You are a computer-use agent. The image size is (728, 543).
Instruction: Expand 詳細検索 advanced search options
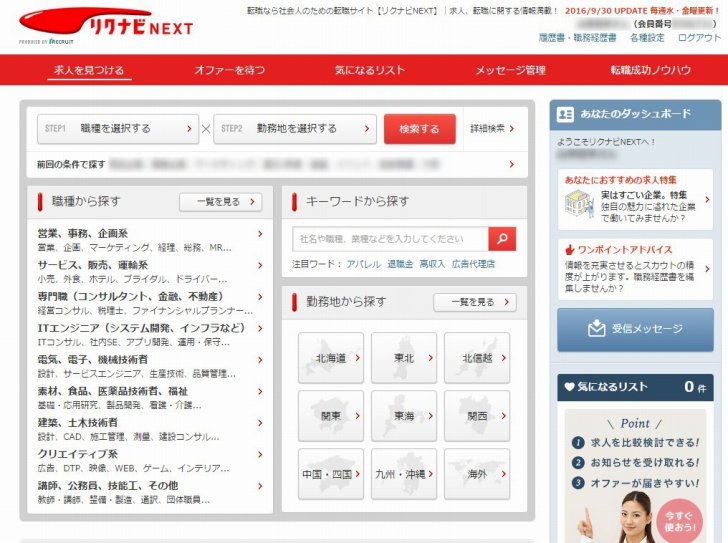(x=494, y=129)
